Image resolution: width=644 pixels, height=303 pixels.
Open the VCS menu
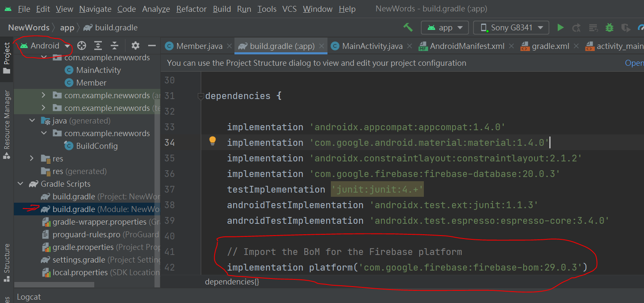290,9
